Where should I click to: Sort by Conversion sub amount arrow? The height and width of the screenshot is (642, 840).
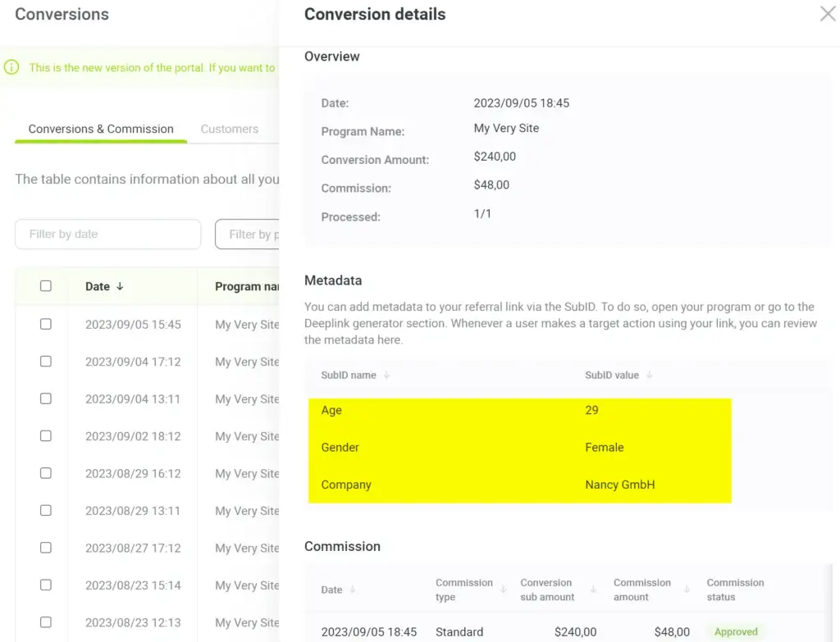[x=592, y=590]
